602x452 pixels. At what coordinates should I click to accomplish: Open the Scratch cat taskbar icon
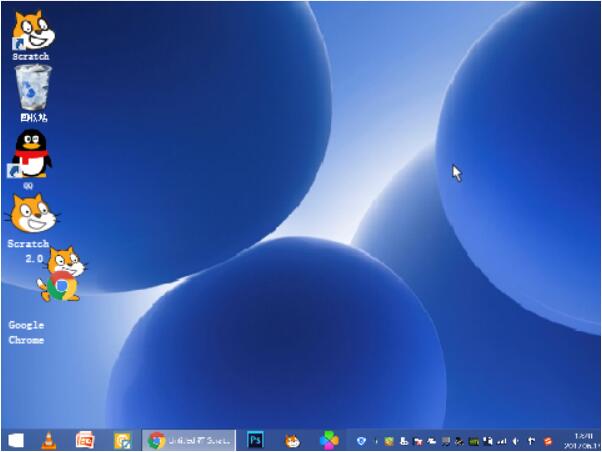(x=293, y=441)
